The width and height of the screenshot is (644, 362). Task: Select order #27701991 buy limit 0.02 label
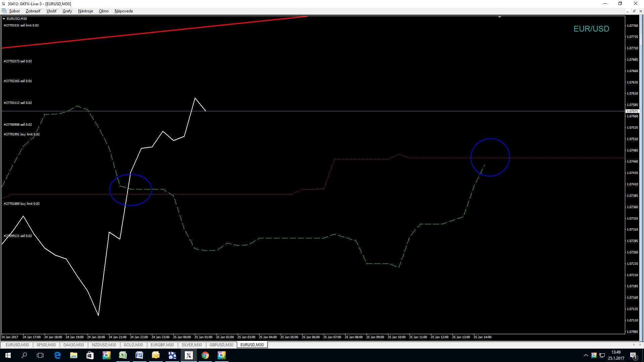21,134
